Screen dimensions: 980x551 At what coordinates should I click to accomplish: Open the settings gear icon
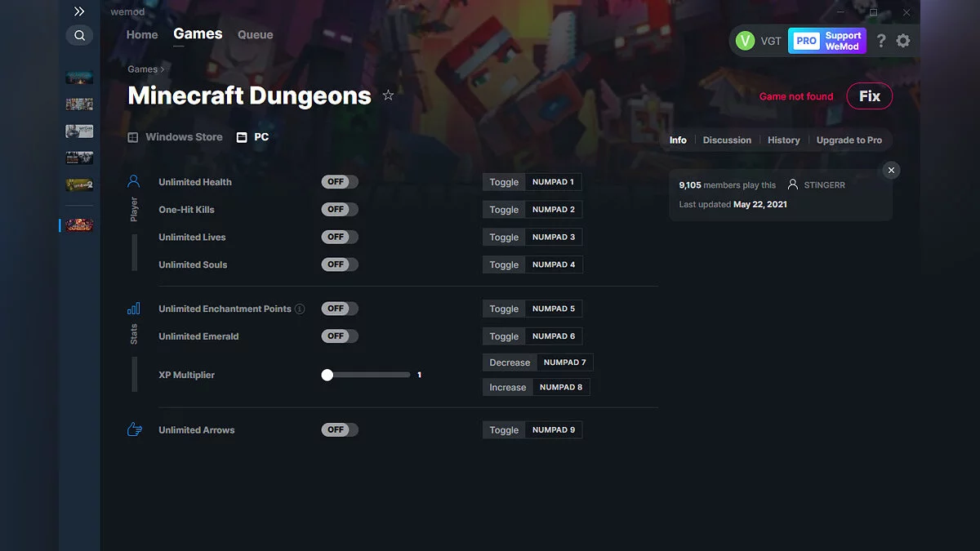pos(903,41)
